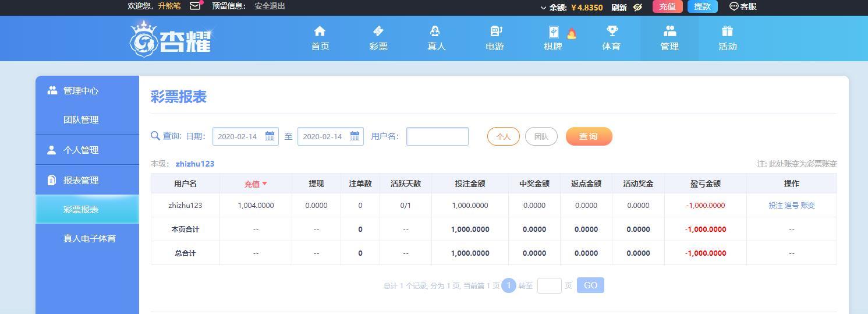This screenshot has height=314, width=868.
Task: Open 真人 live casino nav item
Action: (437, 38)
